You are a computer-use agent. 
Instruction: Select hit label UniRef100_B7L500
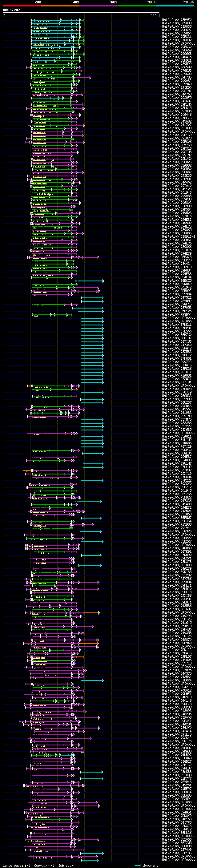click(x=177, y=331)
